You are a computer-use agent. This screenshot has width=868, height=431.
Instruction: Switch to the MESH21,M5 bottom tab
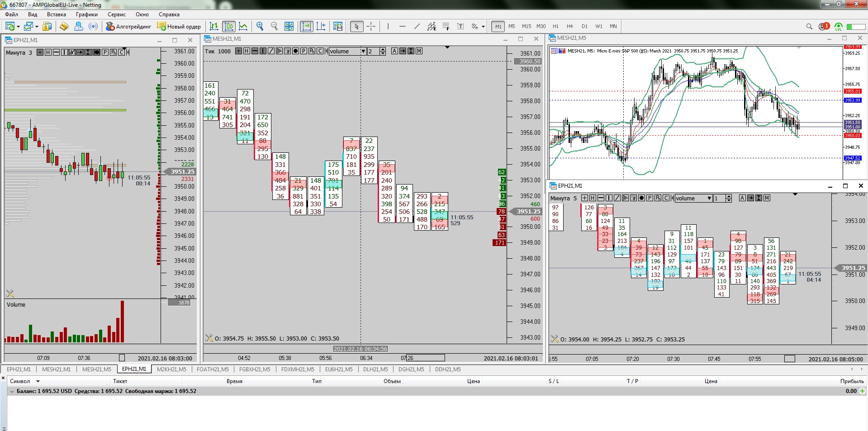tap(96, 369)
